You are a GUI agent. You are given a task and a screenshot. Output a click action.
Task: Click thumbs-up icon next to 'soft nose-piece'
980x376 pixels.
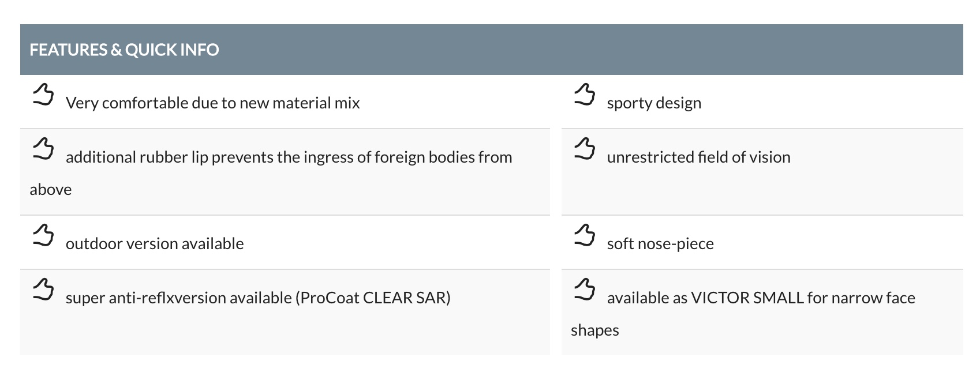point(585,235)
